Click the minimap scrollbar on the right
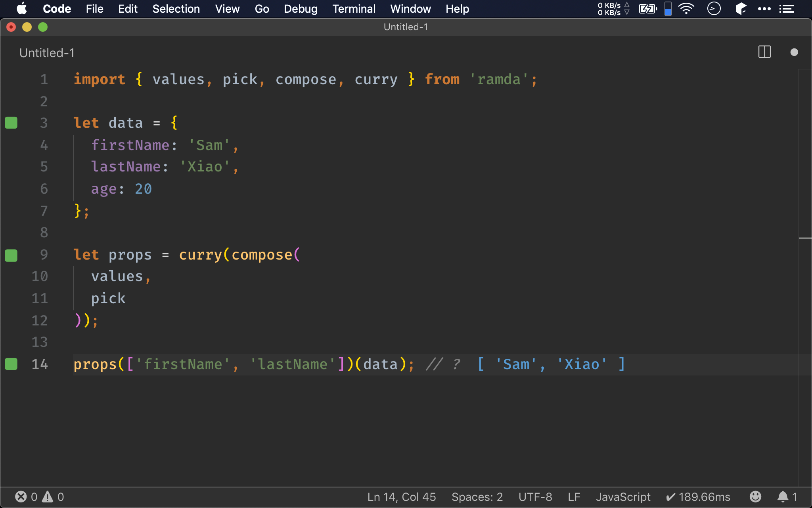This screenshot has height=508, width=812. [805, 238]
